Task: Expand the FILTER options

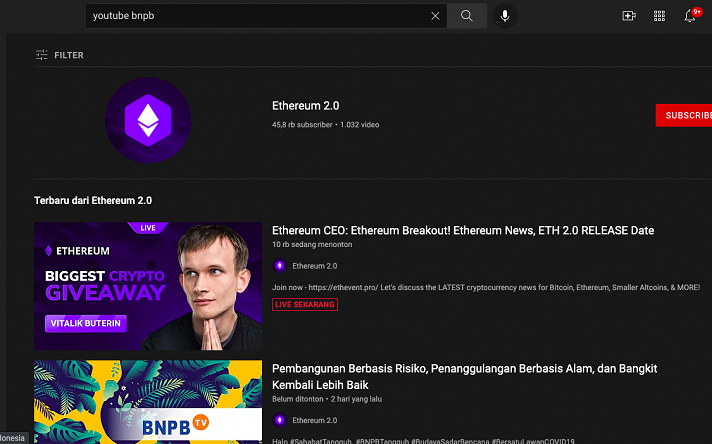Action: pyautogui.click(x=59, y=55)
